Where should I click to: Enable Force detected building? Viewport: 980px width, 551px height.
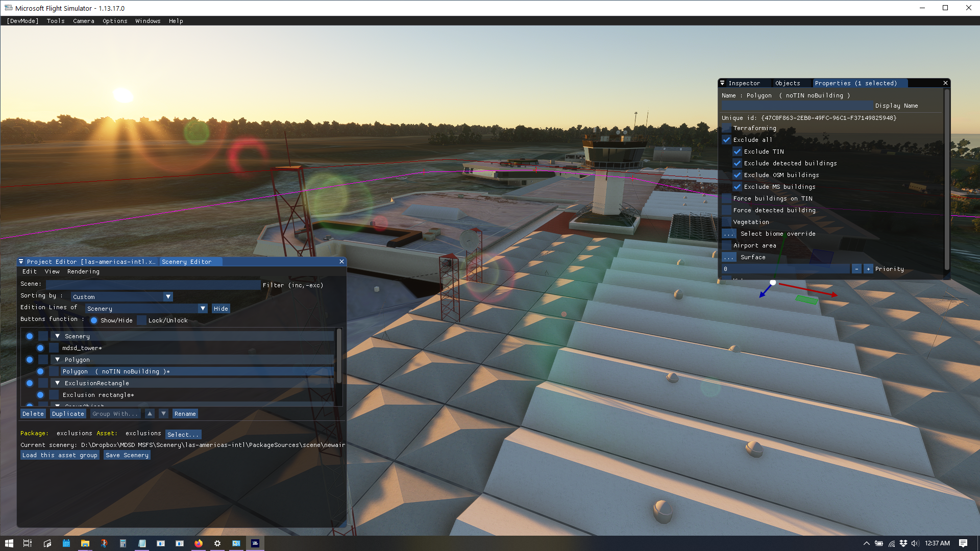(x=726, y=210)
